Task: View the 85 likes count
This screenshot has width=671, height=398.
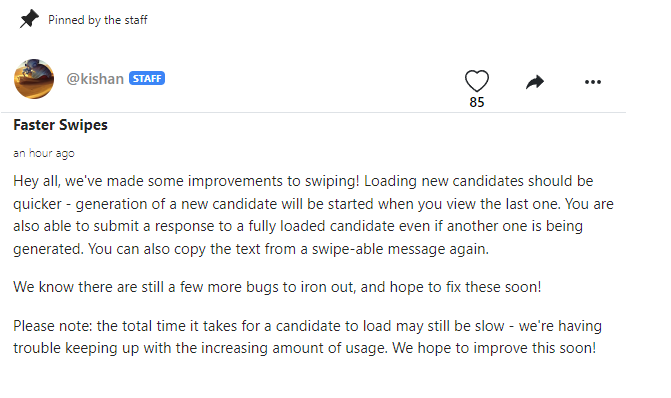Action: coord(477,102)
